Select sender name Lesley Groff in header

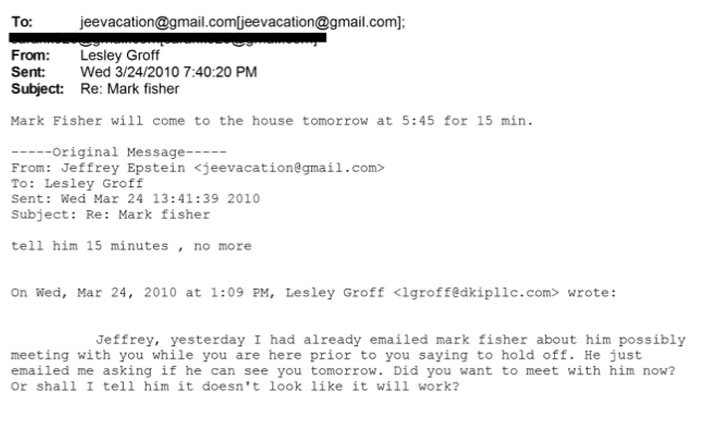tap(122, 58)
